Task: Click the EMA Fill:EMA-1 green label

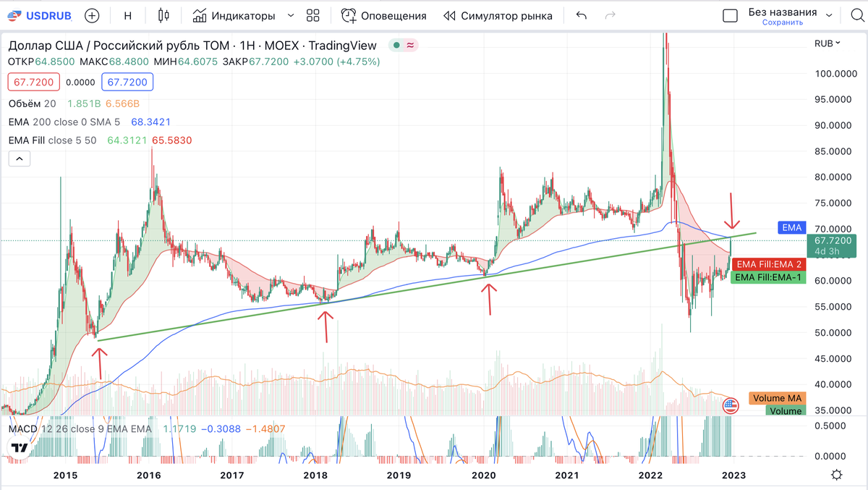Action: click(768, 277)
